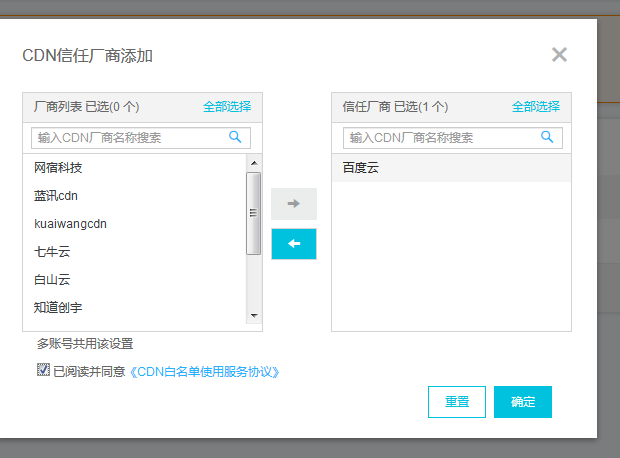Choose kuaiwangcdn in the vendor list

click(70, 224)
